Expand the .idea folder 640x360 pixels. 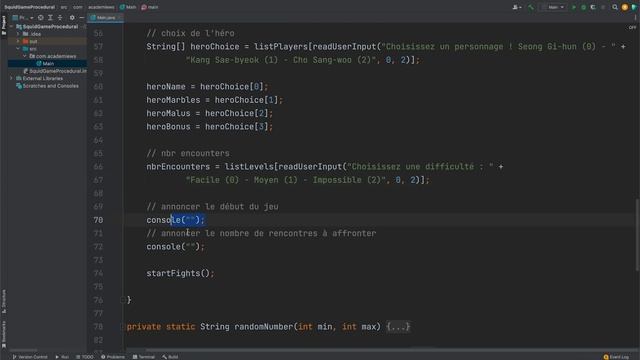coord(18,34)
